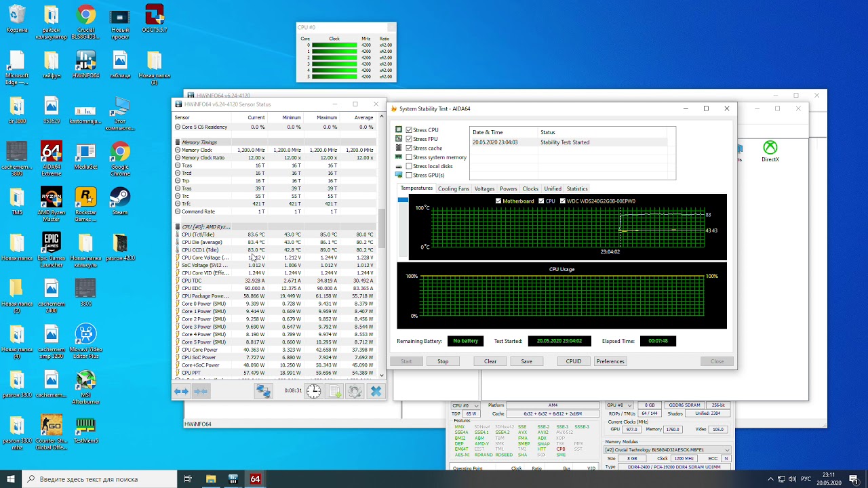Open stability test Preferences

(x=610, y=361)
